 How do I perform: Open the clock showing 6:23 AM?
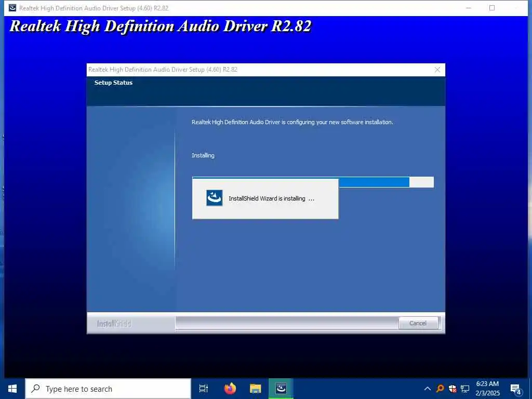coord(487,389)
